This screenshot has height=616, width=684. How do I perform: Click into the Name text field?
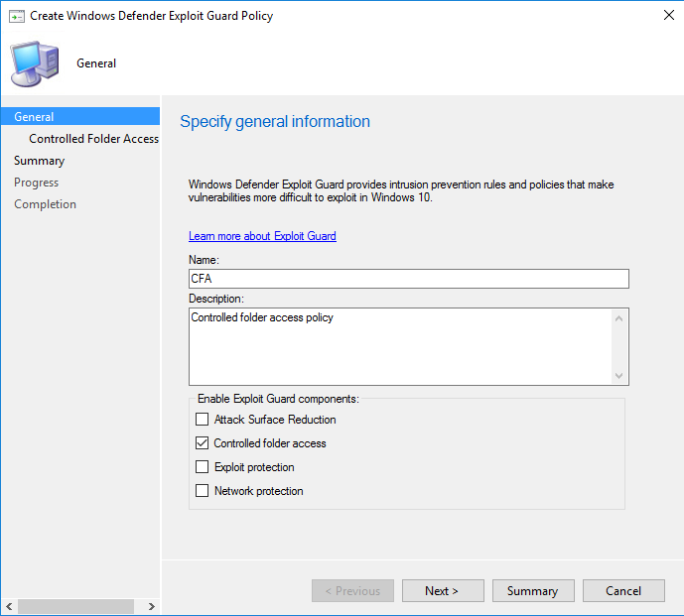(408, 280)
